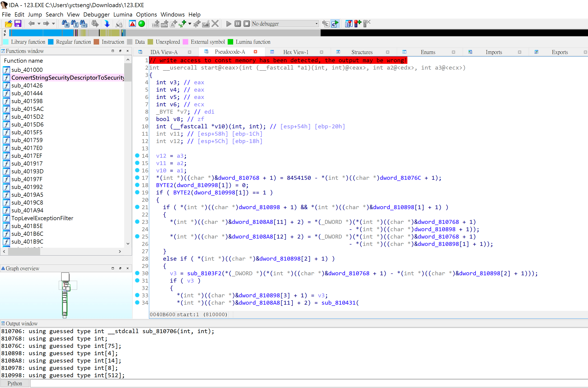Image resolution: width=588 pixels, height=388 pixels.
Task: Open the No debugger dropdown
Action: (316, 24)
